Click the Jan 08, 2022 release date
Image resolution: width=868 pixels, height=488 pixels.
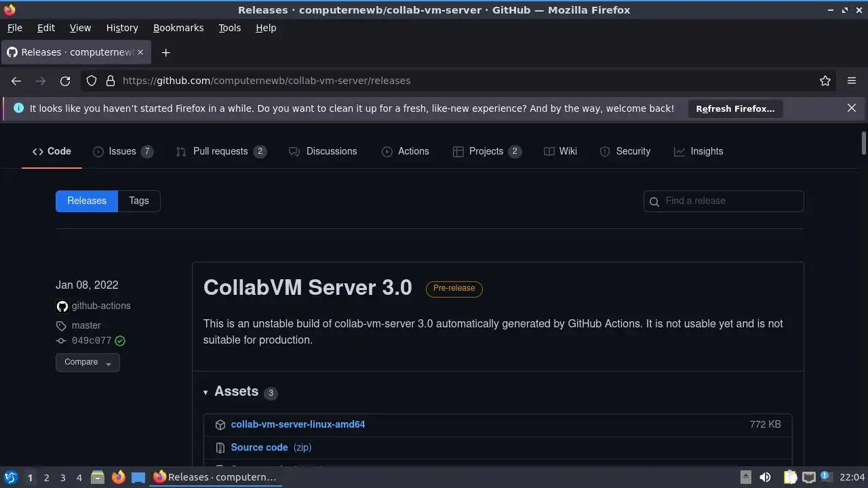[87, 285]
